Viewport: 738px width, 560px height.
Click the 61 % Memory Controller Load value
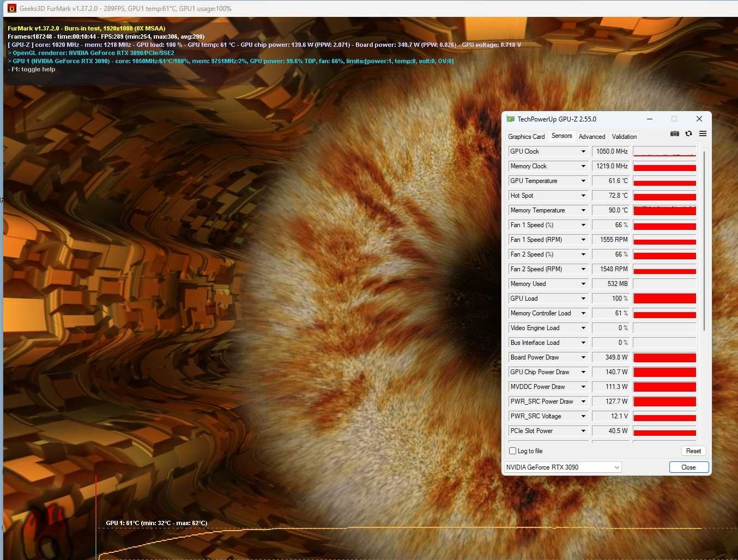click(x=611, y=313)
